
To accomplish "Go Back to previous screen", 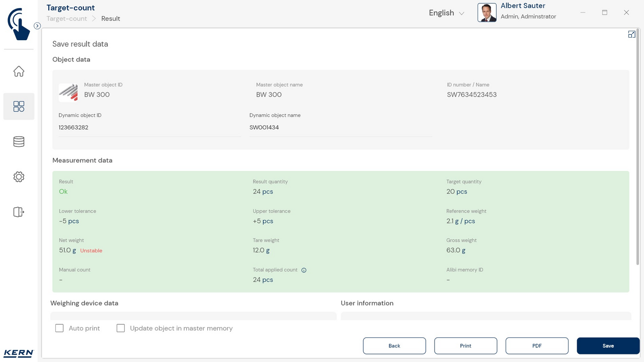I will pos(394,346).
